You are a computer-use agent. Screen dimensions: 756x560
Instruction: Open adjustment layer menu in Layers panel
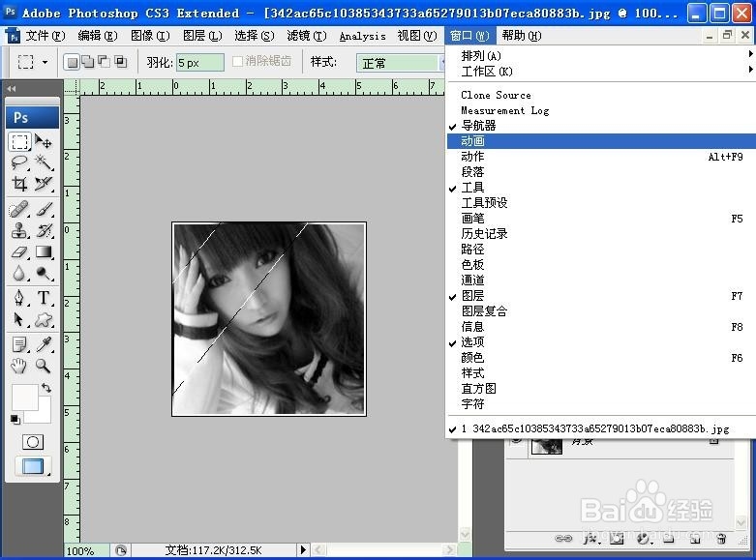click(x=643, y=539)
